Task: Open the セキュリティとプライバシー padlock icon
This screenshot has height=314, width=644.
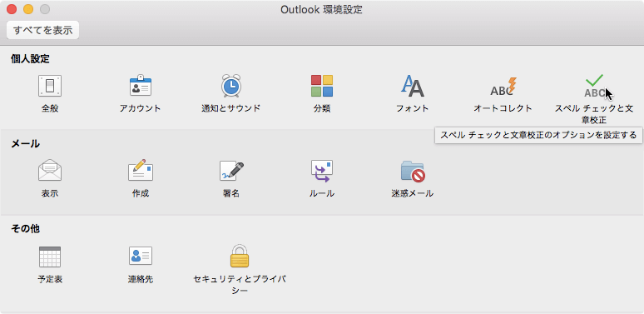Action: coord(240,256)
